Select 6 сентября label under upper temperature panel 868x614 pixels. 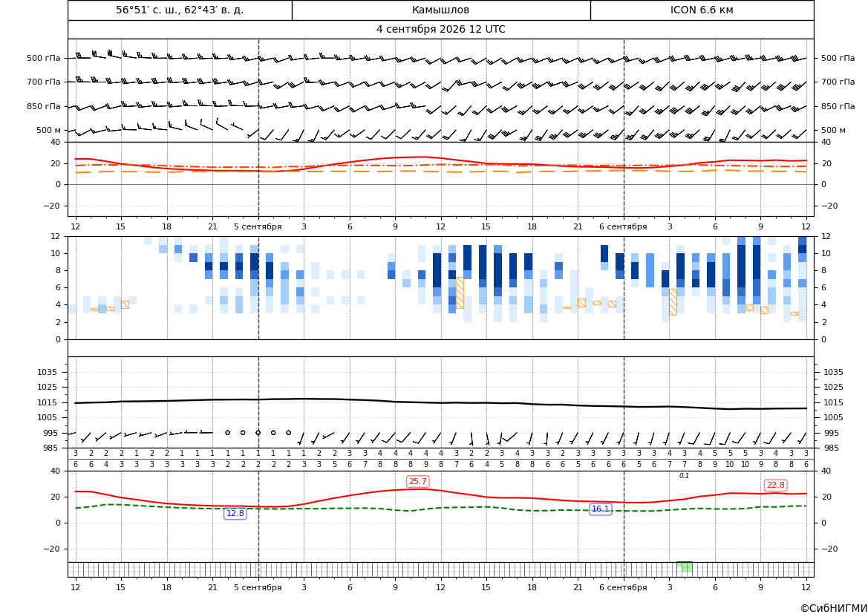623,226
